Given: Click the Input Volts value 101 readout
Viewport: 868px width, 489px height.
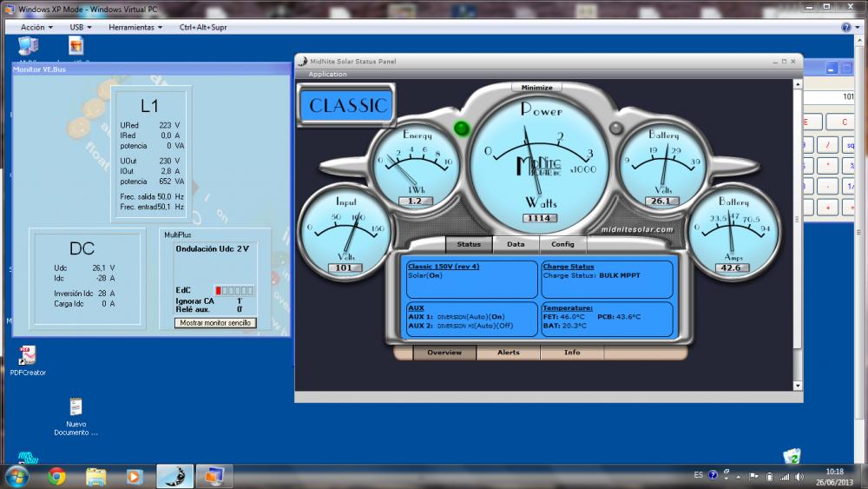Looking at the screenshot, I should point(344,268).
